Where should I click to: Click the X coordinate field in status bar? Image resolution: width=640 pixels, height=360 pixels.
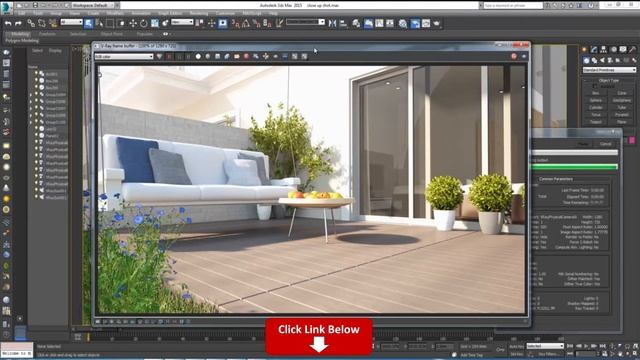pos(390,347)
